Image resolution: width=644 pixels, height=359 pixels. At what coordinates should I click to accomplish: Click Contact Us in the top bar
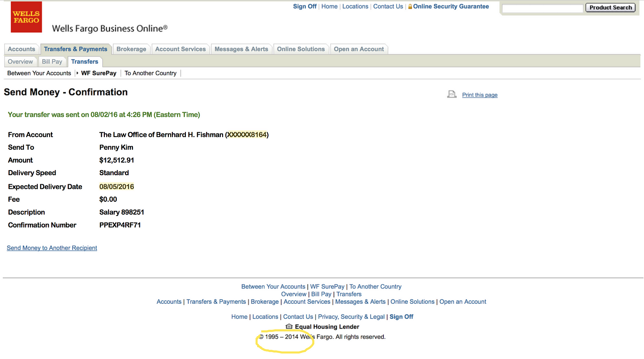[x=388, y=6]
